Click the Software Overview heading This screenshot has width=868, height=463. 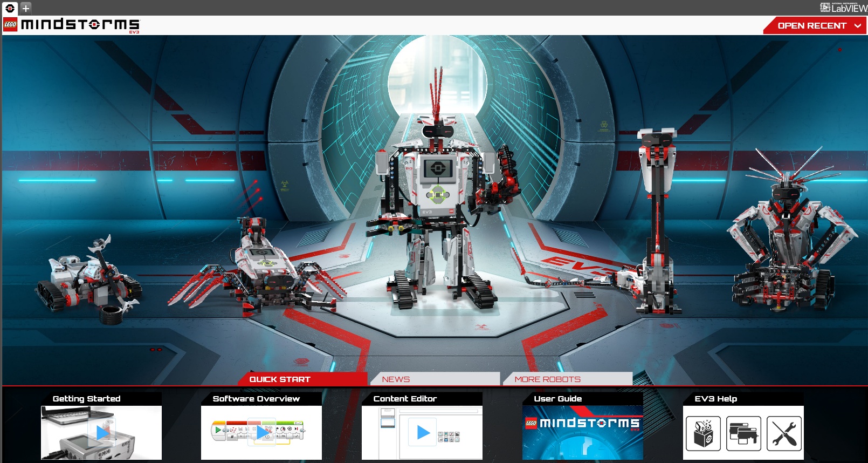point(256,399)
